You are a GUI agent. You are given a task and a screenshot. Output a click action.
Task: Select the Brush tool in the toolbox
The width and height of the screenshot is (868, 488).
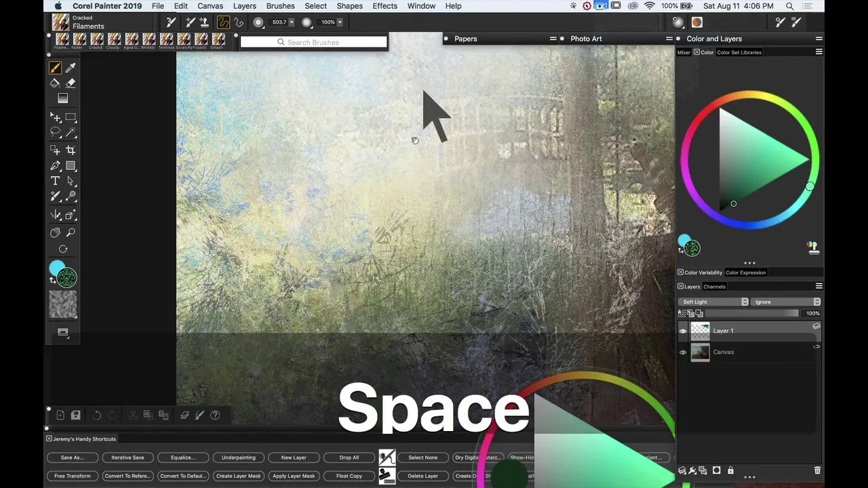click(x=55, y=68)
